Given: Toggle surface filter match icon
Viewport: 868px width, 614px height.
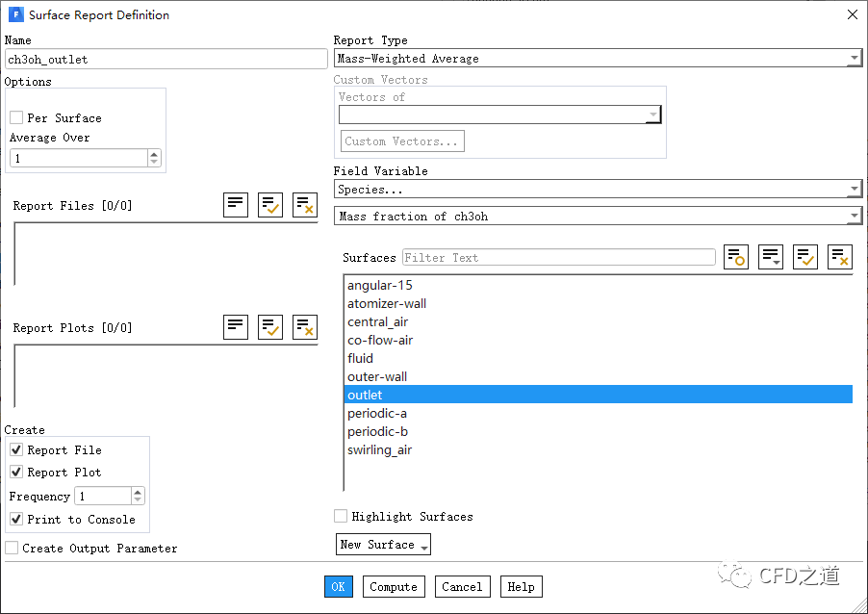Looking at the screenshot, I should (736, 257).
